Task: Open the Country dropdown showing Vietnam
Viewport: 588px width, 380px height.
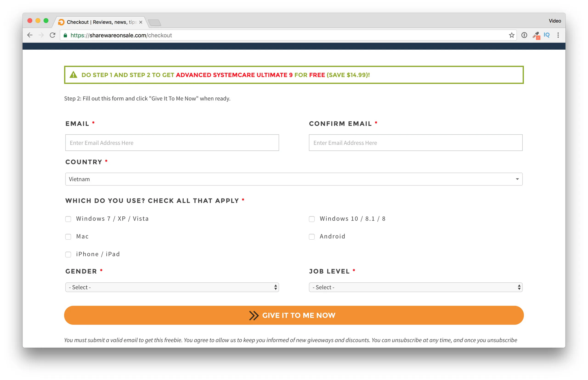Action: tap(294, 179)
